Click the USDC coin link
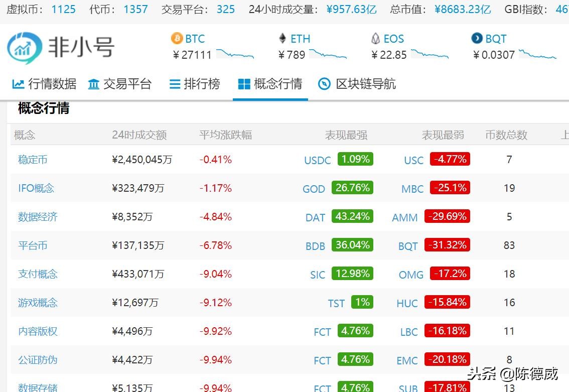This screenshot has width=569, height=392. coord(317,160)
